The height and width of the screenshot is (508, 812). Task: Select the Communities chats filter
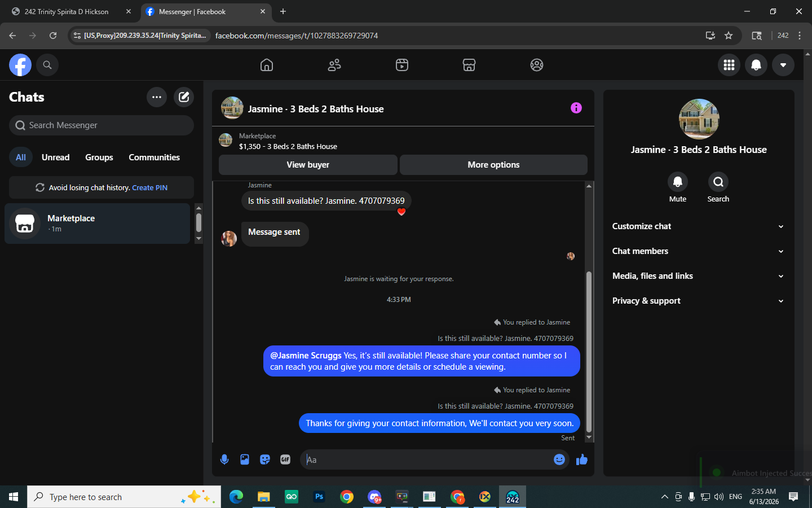[x=154, y=157]
